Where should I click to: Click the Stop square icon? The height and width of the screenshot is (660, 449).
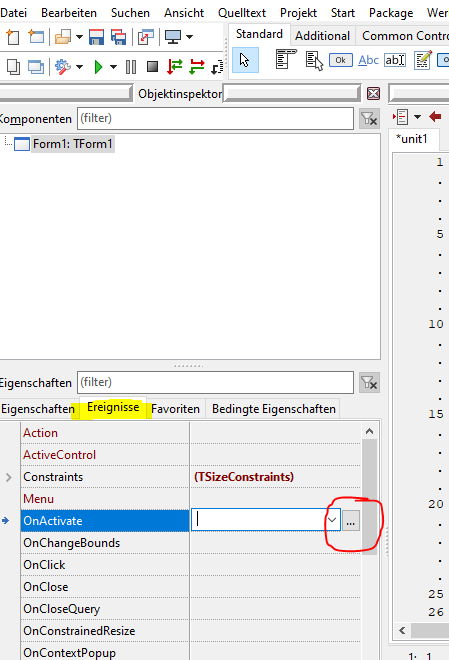[x=152, y=67]
